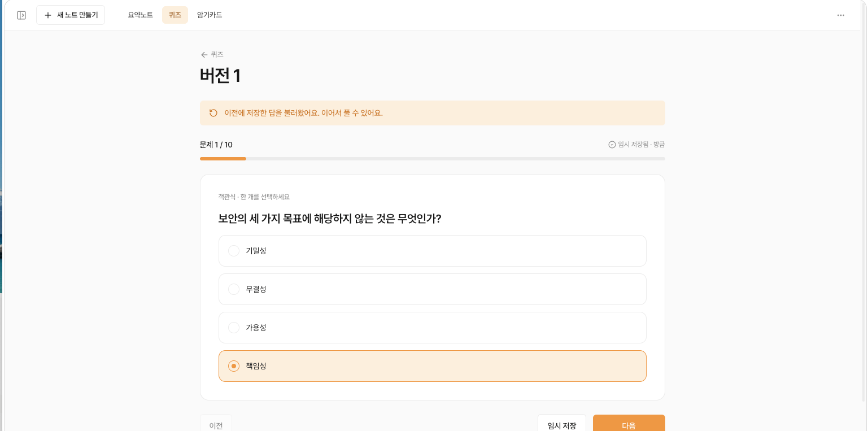
Task: Toggle the sidebar panel icon
Action: (x=21, y=15)
